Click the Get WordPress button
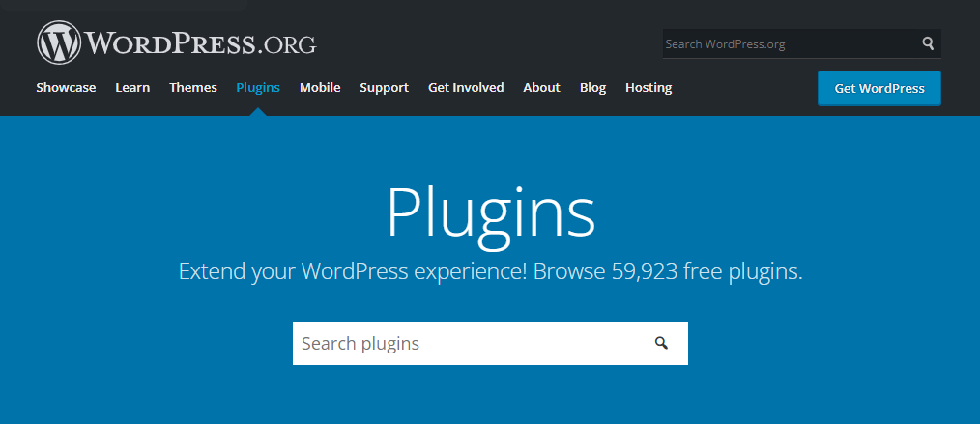Image resolution: width=980 pixels, height=424 pixels. tap(879, 88)
